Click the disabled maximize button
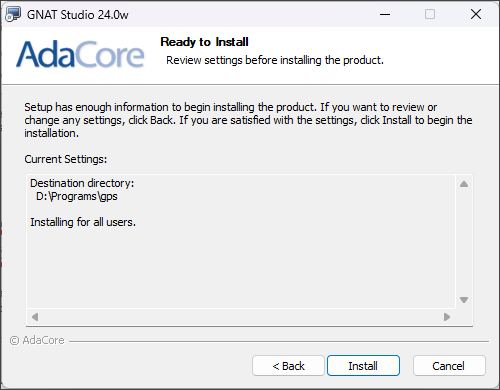Screen dimensions: 500x390 (x=430, y=14)
